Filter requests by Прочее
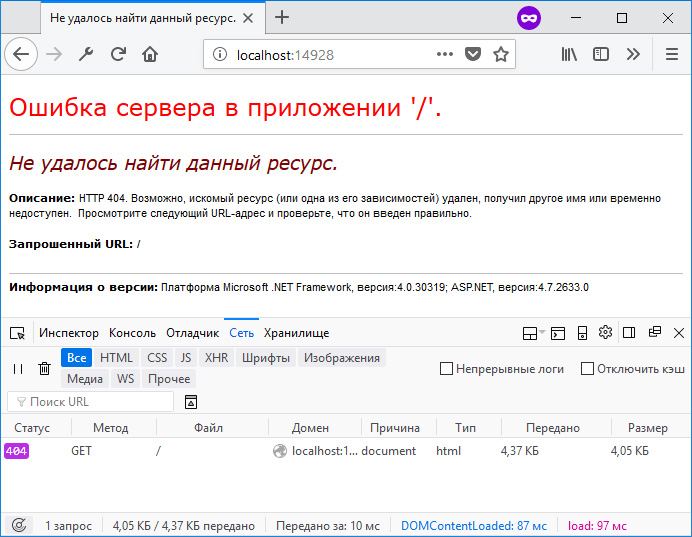This screenshot has height=537, width=692. tap(169, 379)
